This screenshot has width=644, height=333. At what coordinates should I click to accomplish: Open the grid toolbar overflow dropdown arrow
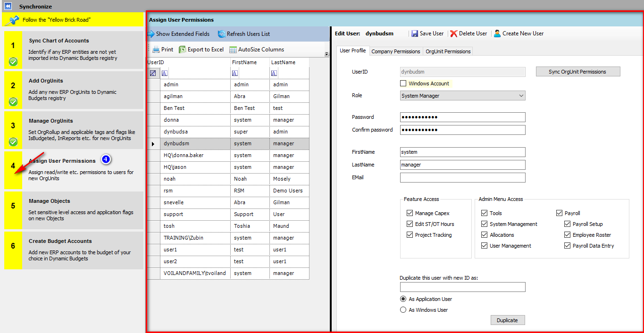[326, 54]
